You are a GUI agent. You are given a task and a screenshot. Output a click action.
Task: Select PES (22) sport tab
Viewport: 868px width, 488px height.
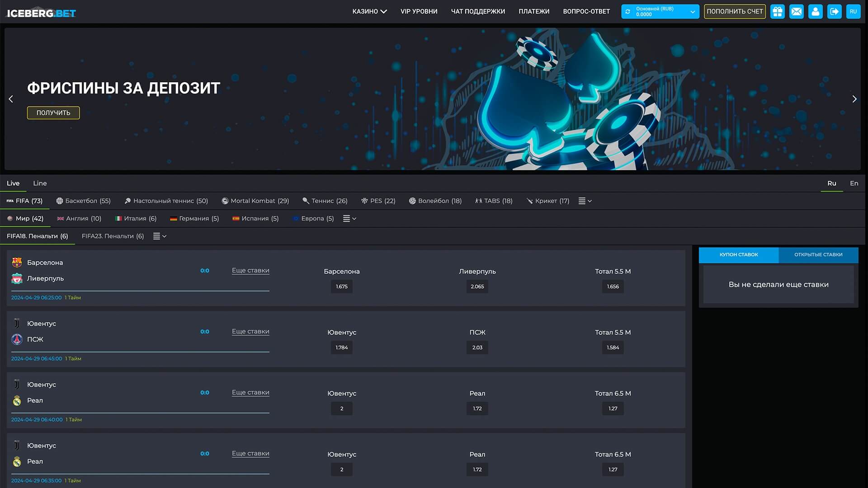pyautogui.click(x=378, y=201)
